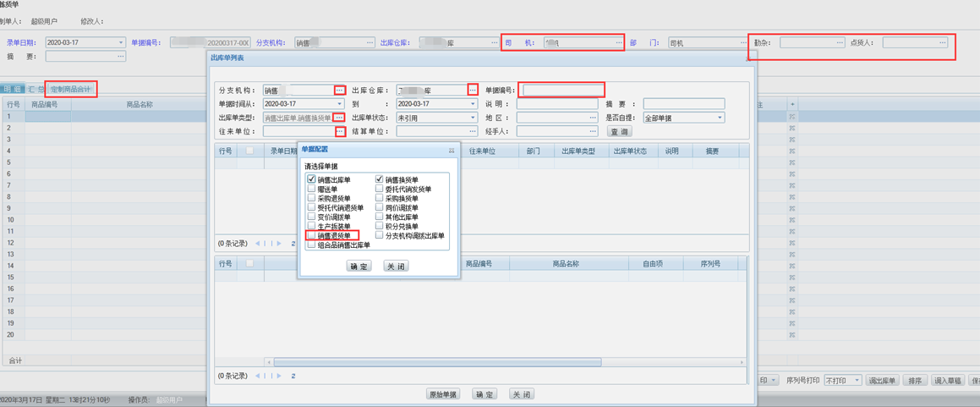
Task: Close the 单据配置 popup with its X
Action: [452, 150]
